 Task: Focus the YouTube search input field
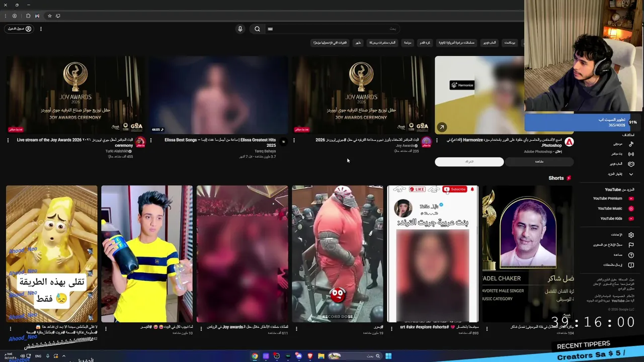point(332,29)
